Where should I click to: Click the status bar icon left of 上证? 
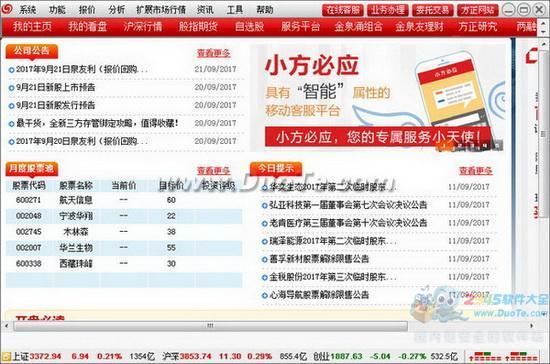6,357
